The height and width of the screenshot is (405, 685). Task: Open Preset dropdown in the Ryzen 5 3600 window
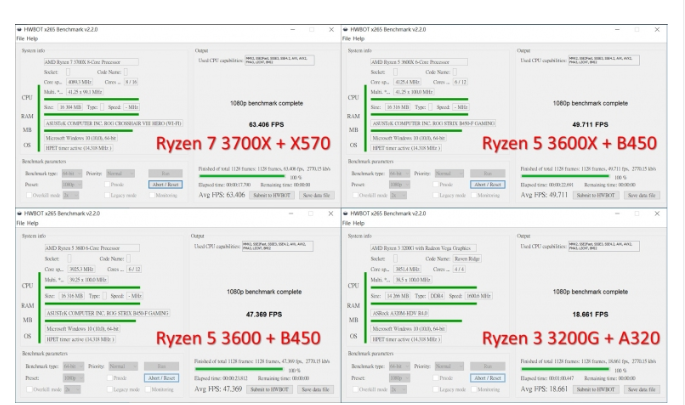pos(73,378)
